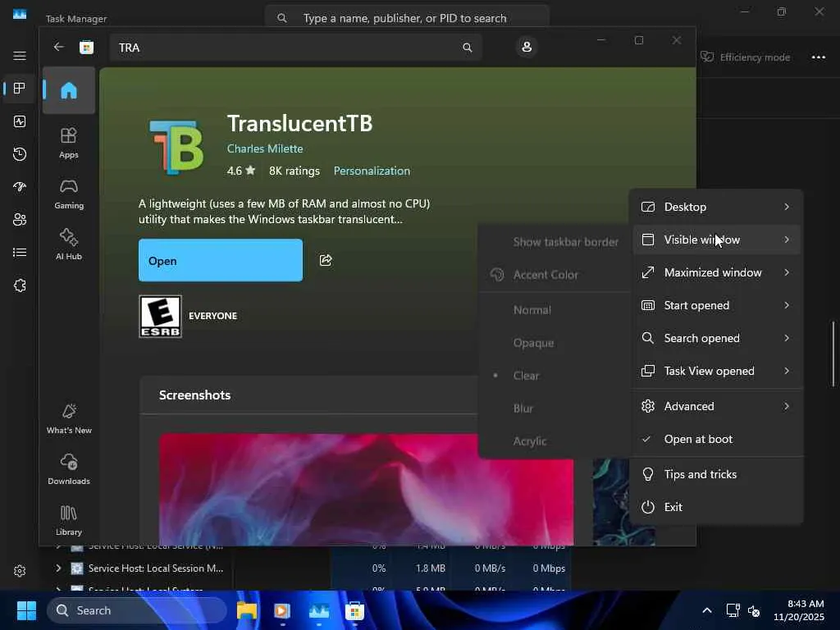Image resolution: width=840 pixels, height=630 pixels.
Task: Go back in Microsoft Store
Action: [58, 47]
